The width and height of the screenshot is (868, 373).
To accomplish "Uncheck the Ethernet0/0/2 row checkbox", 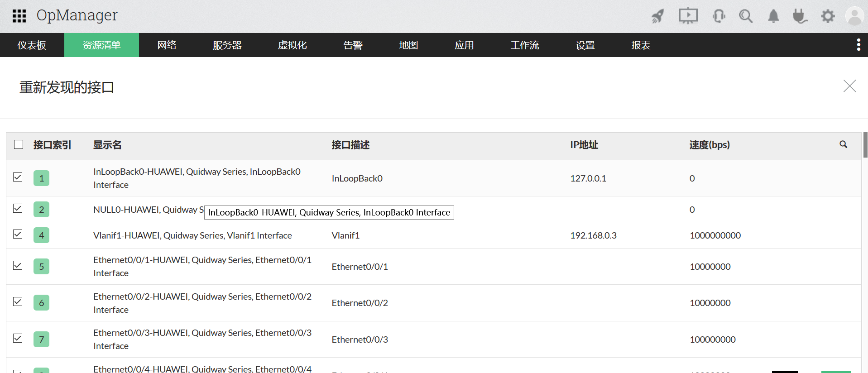I will click(18, 301).
